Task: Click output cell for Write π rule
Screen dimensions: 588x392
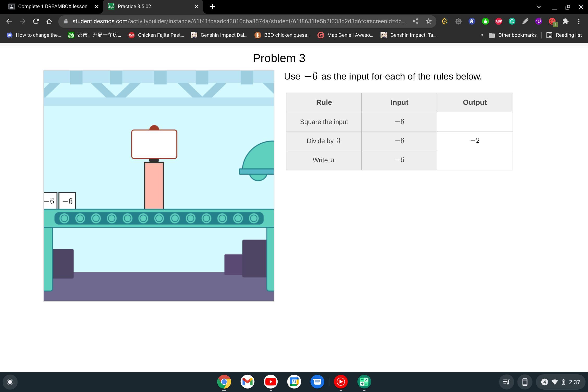Action: [475, 160]
